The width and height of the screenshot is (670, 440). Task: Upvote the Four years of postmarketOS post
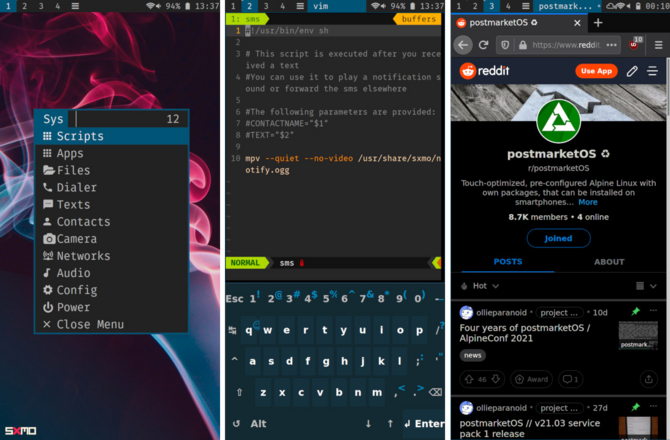coord(469,379)
